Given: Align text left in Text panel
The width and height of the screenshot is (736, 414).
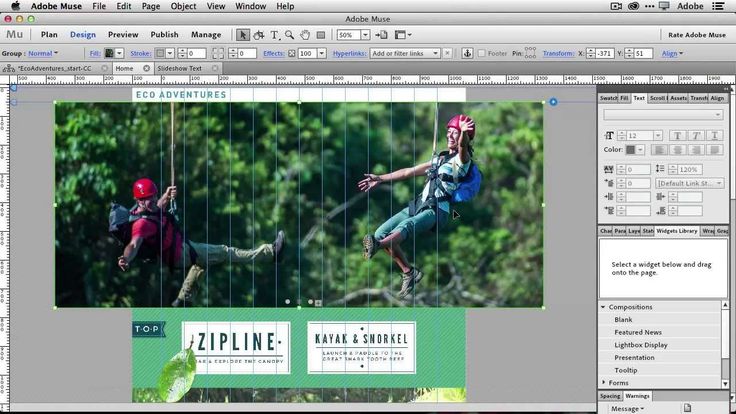Looking at the screenshot, I should point(659,150).
